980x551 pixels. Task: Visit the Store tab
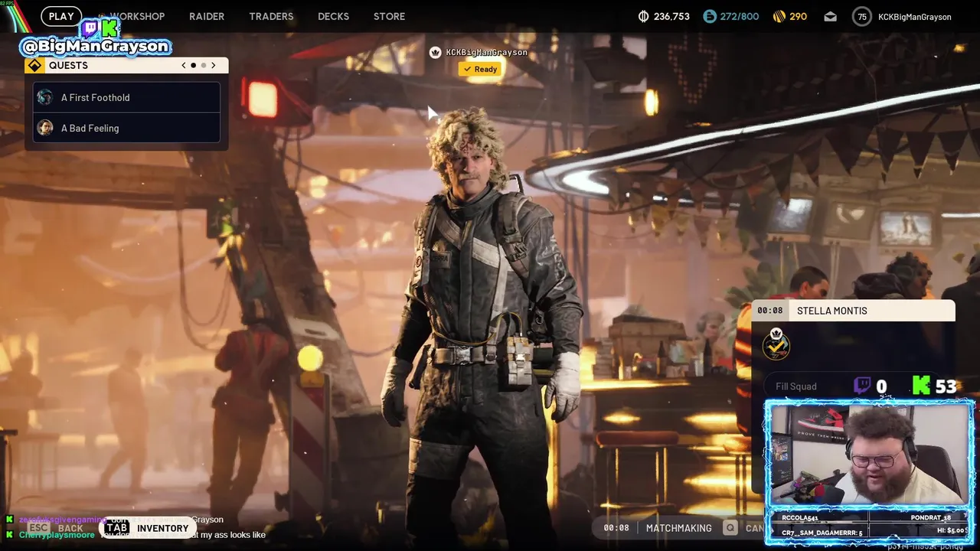pos(389,16)
